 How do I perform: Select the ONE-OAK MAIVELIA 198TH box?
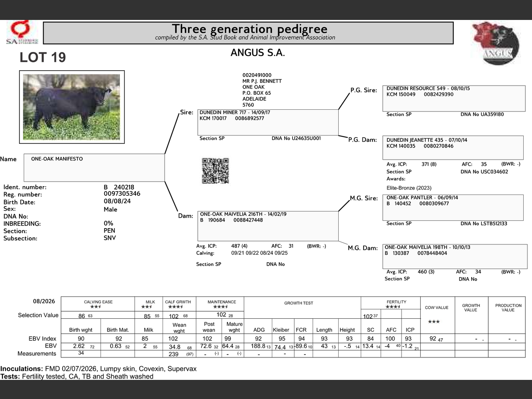(455, 256)
